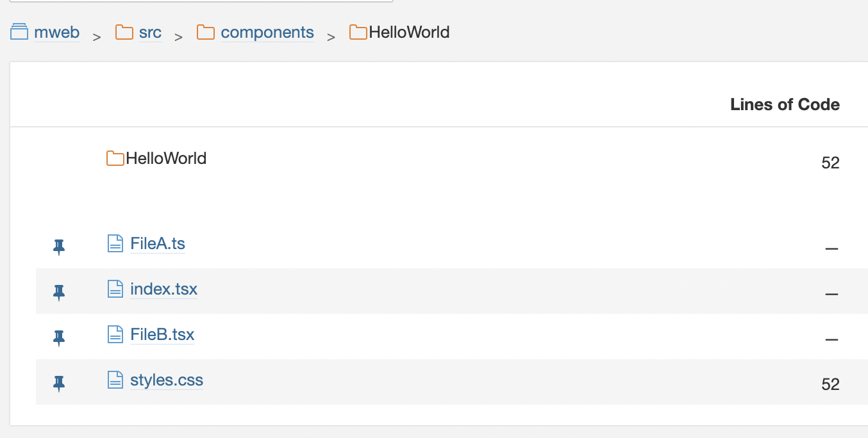Navigate to the src folder link
This screenshot has width=868, height=438.
[150, 32]
